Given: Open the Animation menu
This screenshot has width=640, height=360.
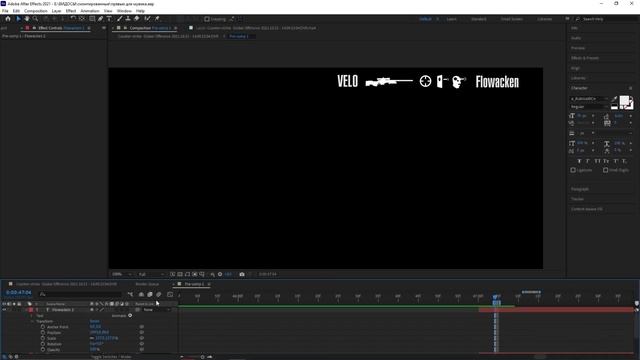Looking at the screenshot, I should (90, 11).
